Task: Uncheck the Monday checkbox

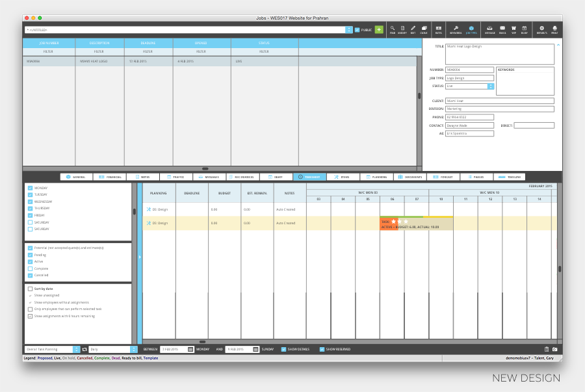Action: [30, 188]
